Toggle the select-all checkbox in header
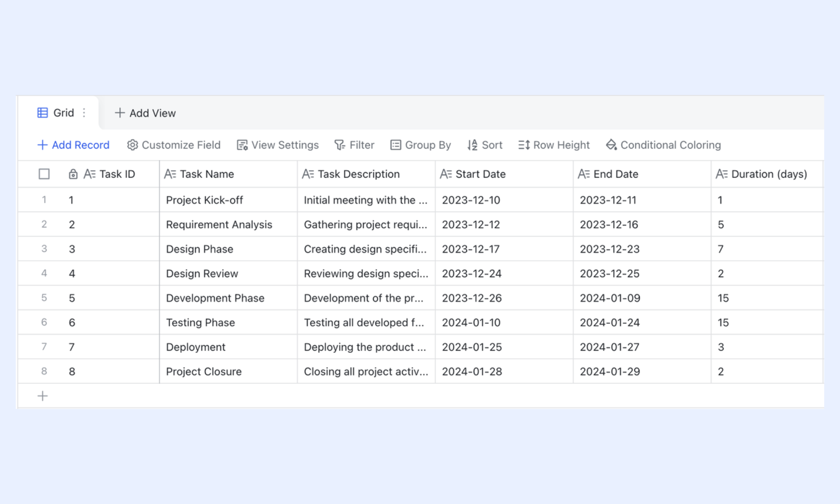 (x=44, y=174)
